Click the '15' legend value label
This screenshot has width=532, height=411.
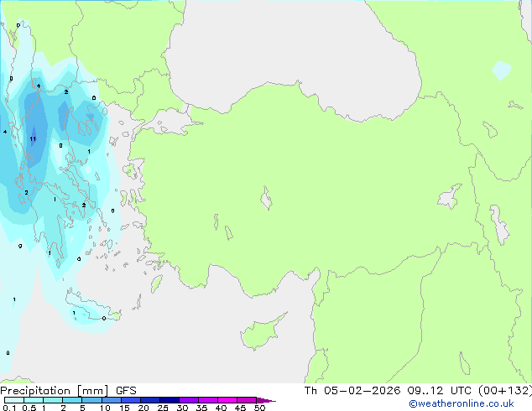point(124,408)
